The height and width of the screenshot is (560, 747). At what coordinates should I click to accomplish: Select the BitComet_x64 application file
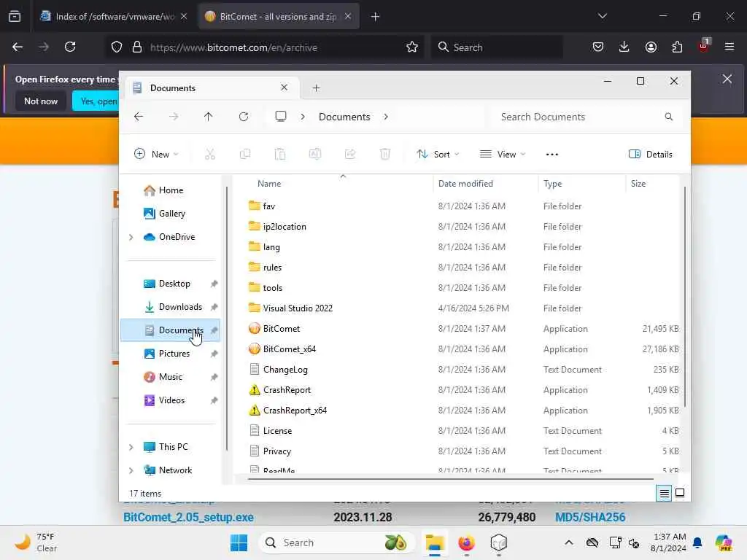pyautogui.click(x=289, y=349)
